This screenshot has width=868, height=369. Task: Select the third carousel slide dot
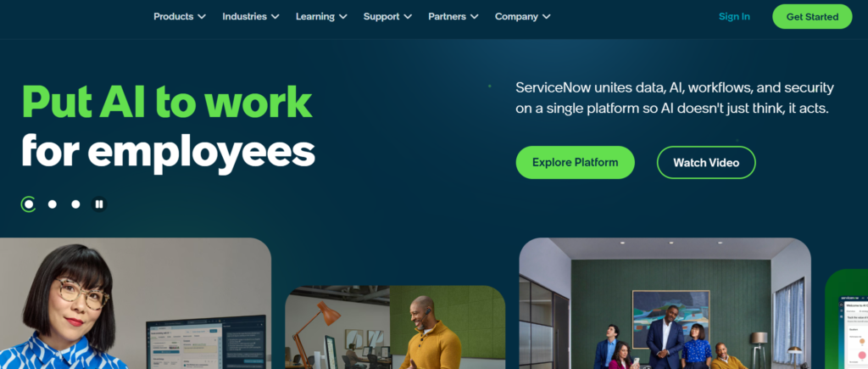pyautogui.click(x=75, y=204)
